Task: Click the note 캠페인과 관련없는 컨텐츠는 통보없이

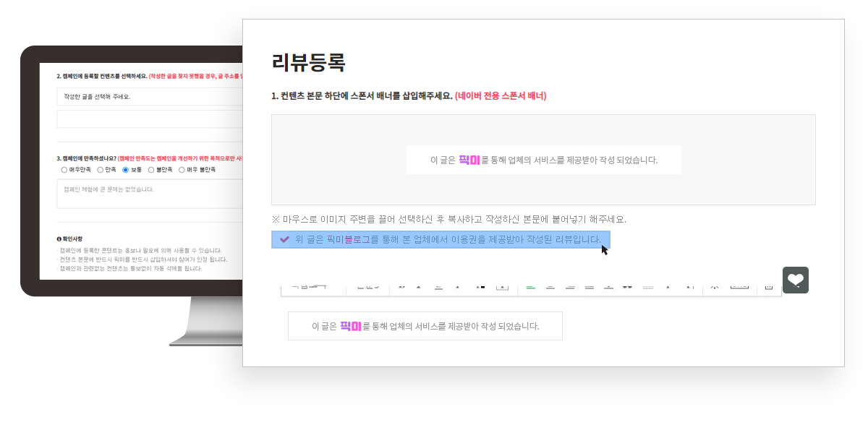Action: 129,268
